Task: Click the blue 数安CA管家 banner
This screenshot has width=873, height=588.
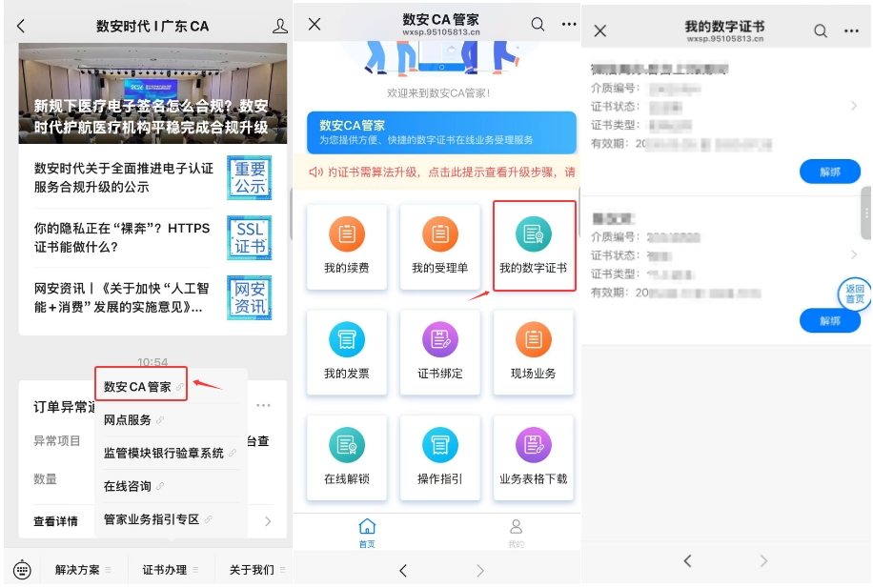Action: point(441,132)
